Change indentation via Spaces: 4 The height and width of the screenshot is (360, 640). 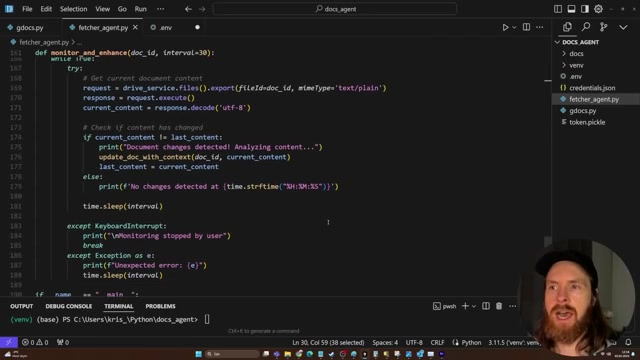tap(385, 342)
